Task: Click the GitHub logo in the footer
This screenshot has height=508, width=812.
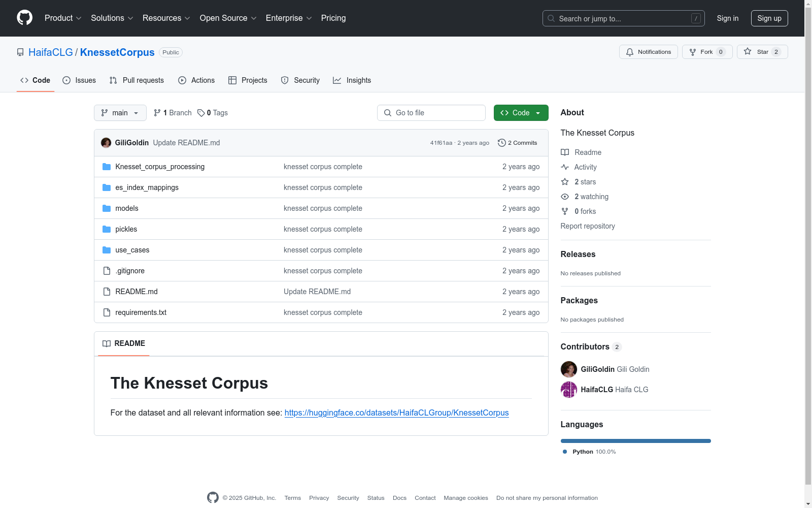Action: point(213,498)
